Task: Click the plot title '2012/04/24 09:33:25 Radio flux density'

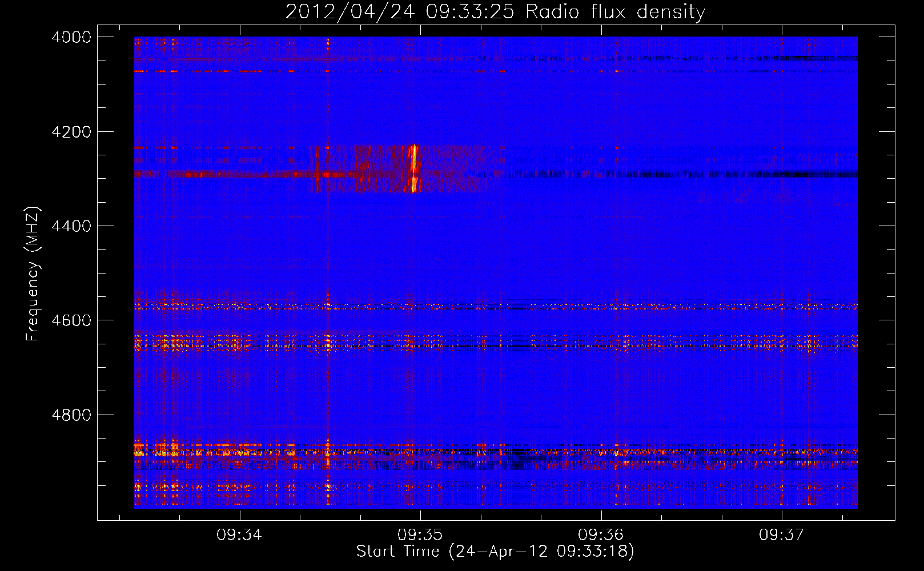Action: click(x=495, y=11)
